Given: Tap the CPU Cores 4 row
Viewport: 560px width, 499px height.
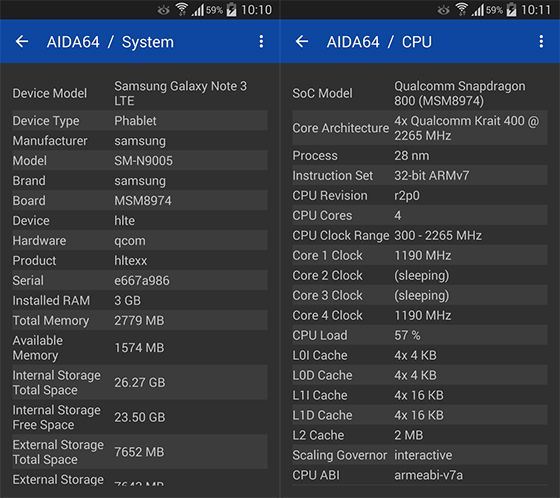Looking at the screenshot, I should point(419,216).
